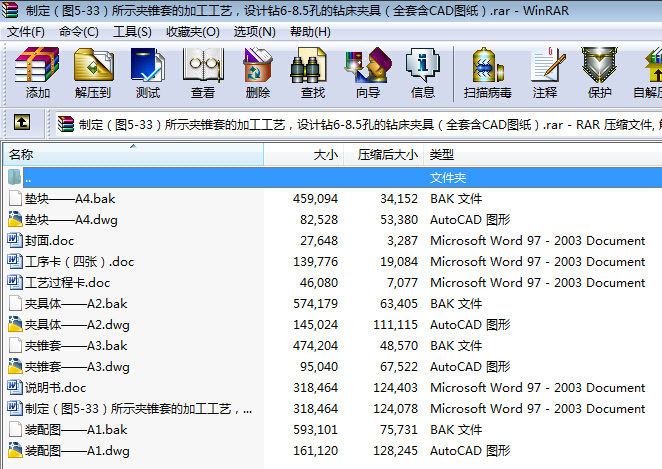
Task: Click the 夹具体——A2.bak file icon
Action: 15,303
